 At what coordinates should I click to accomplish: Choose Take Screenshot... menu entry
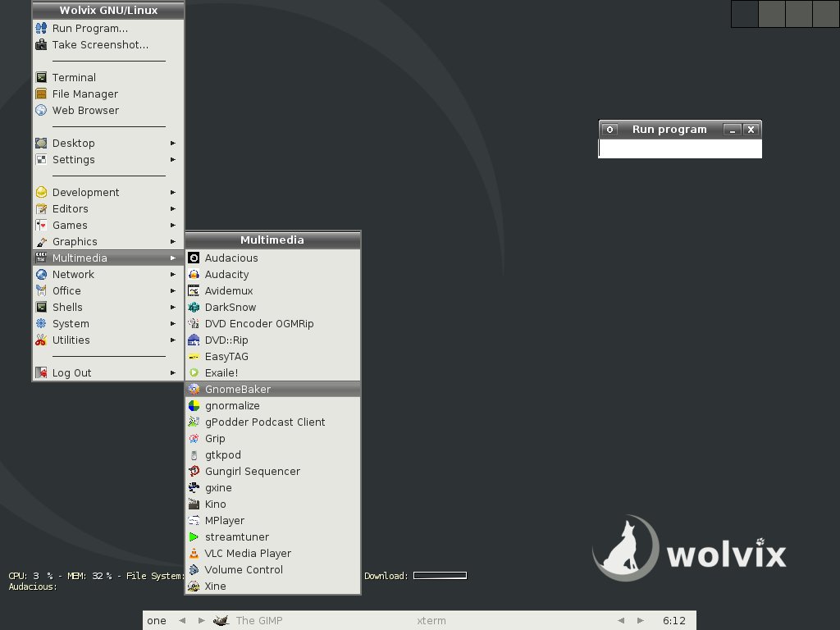click(x=108, y=44)
